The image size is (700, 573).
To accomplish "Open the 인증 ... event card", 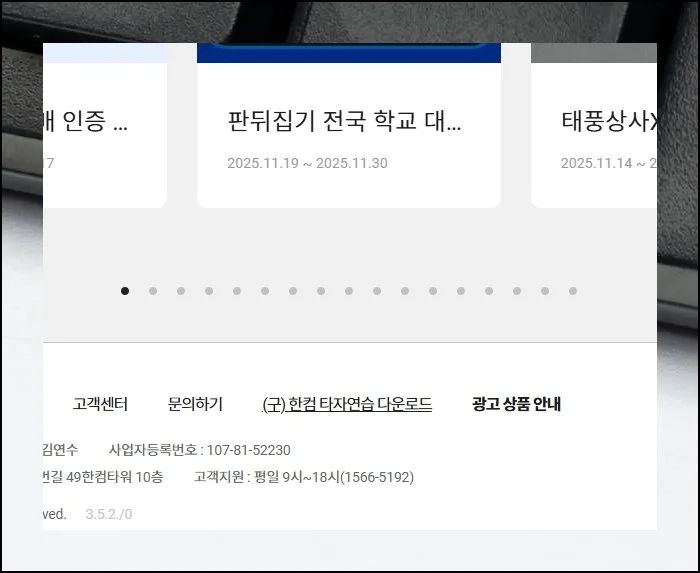I will point(105,125).
